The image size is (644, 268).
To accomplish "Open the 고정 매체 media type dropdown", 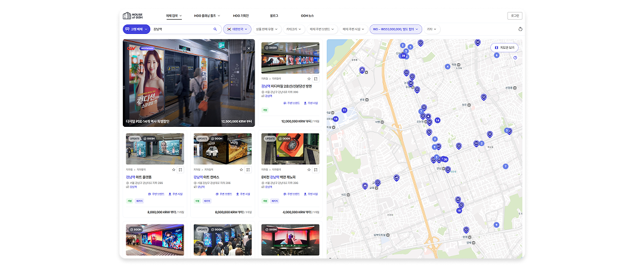I will coord(136,29).
